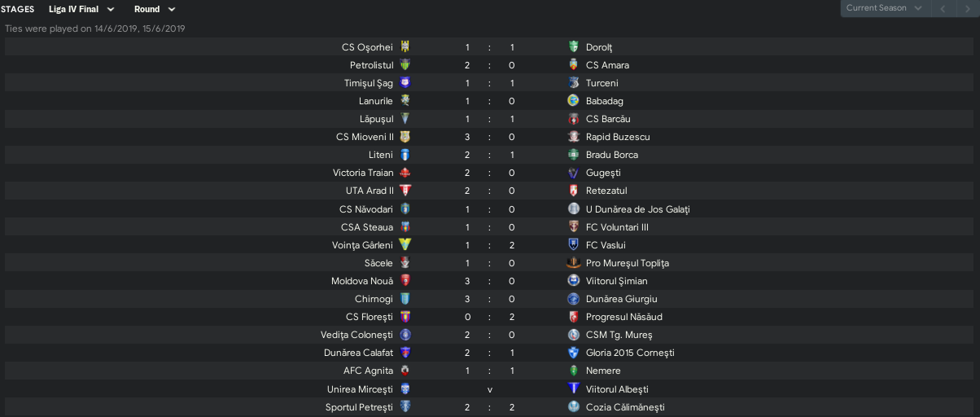Open the Liga IV Final stage dropdown

pyautogui.click(x=81, y=9)
